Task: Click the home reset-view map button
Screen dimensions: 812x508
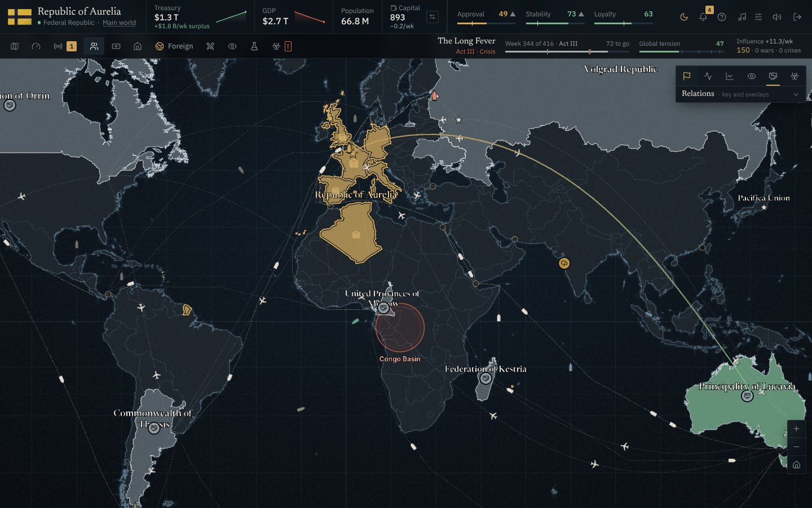Action: [796, 465]
